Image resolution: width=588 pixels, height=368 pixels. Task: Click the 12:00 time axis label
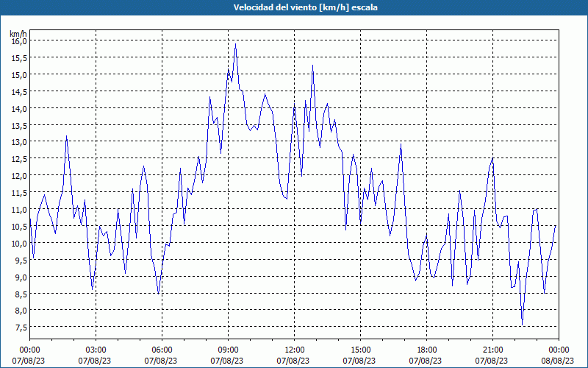click(x=295, y=350)
